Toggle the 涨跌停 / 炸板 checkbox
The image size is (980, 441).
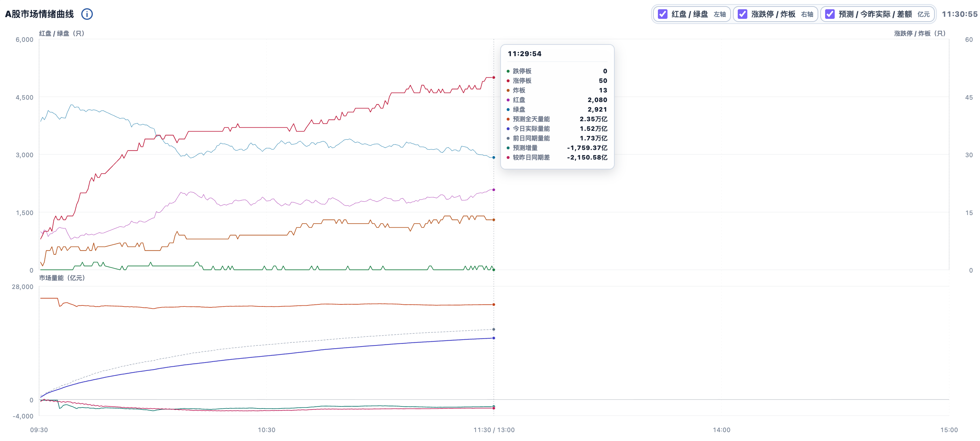point(743,14)
